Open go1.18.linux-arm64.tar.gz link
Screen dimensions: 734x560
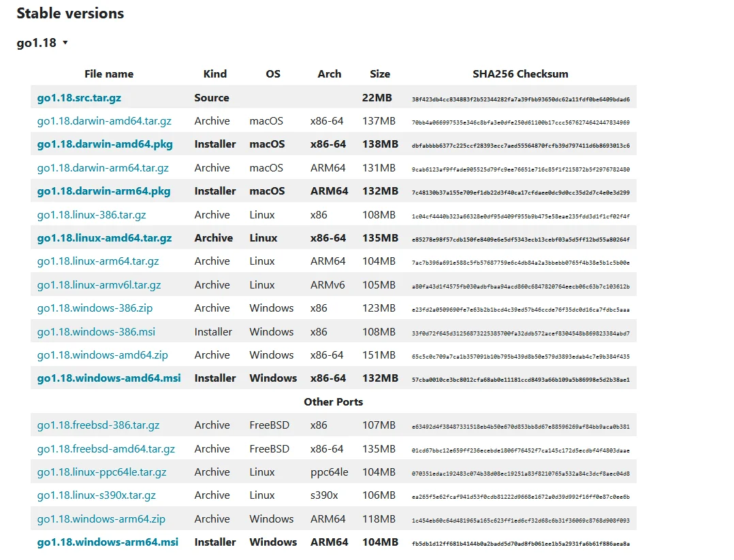(x=98, y=261)
